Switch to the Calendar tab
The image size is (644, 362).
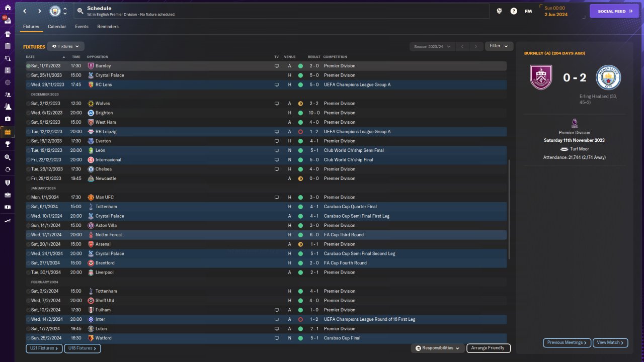tap(57, 27)
